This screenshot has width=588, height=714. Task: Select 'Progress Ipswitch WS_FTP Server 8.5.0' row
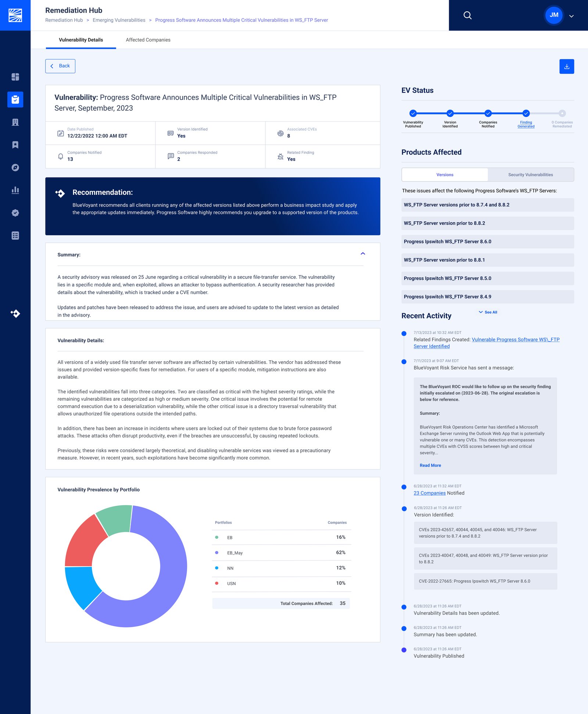[x=488, y=278]
